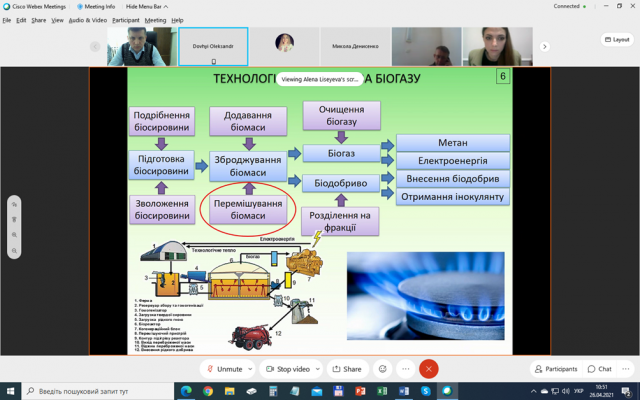Select Микола Денисенко participant tile
Screen dimensions: 640x400
(x=355, y=46)
